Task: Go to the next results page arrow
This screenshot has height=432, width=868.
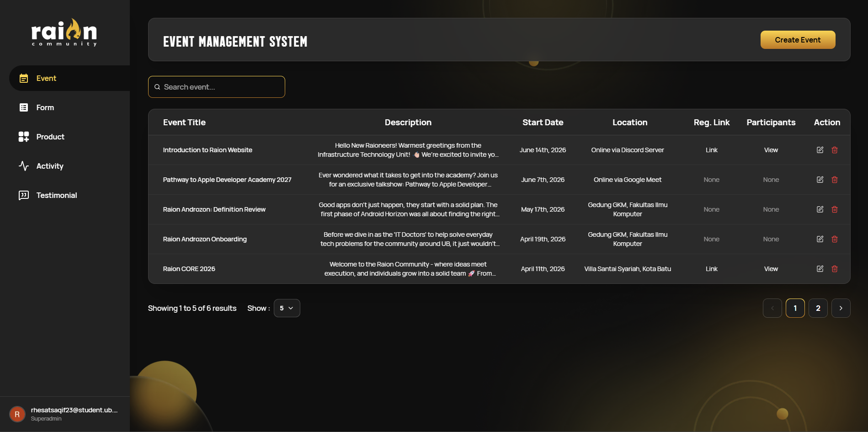Action: 841,308
